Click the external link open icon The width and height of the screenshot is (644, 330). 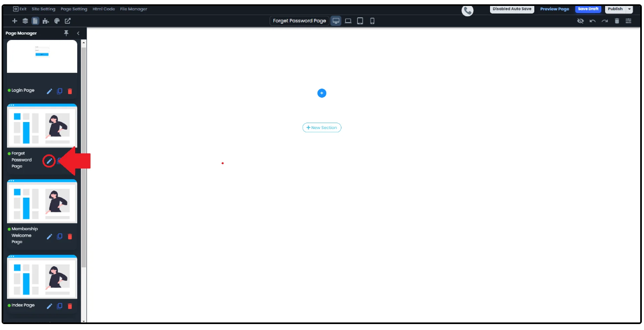coord(68,21)
